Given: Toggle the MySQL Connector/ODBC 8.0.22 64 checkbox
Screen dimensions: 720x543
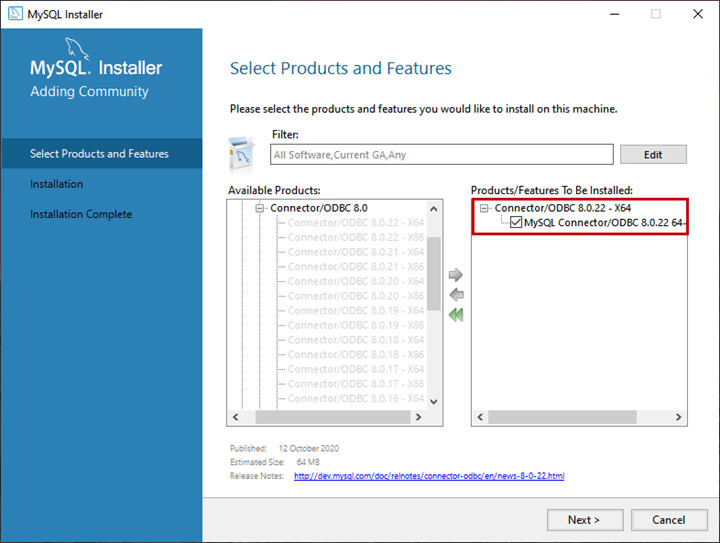Looking at the screenshot, I should pos(516,223).
